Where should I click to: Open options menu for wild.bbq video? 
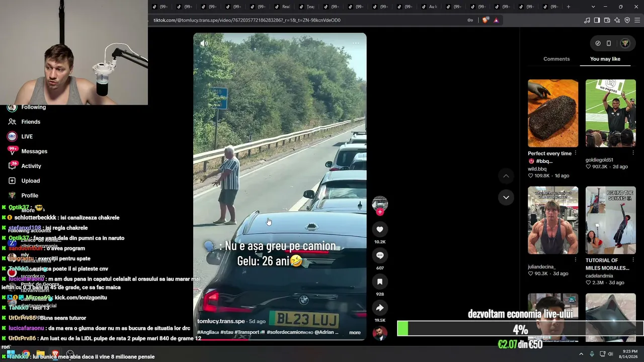coord(576,153)
